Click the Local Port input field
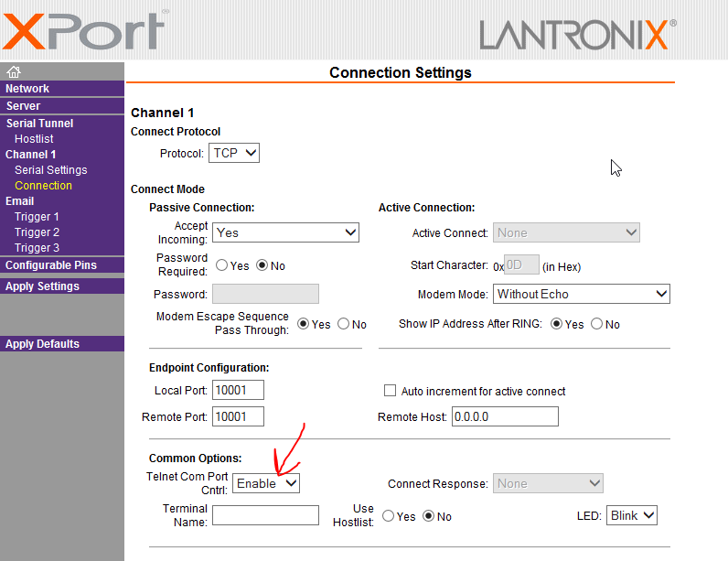728x561 pixels. pyautogui.click(x=238, y=390)
